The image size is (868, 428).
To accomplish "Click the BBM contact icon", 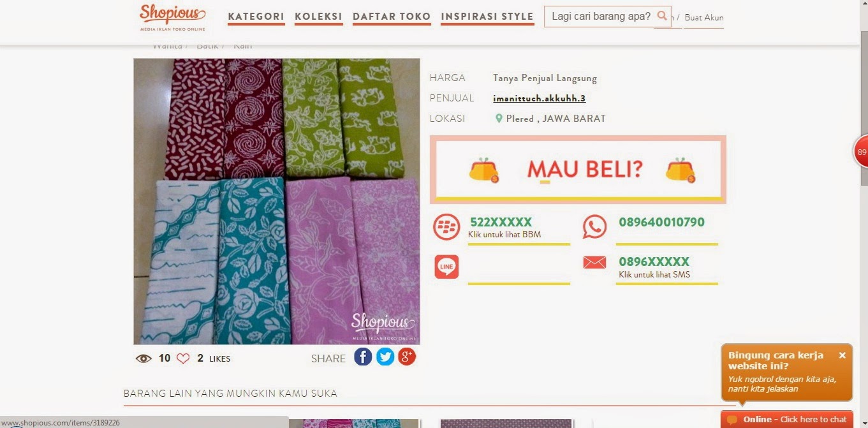I will coord(446,227).
